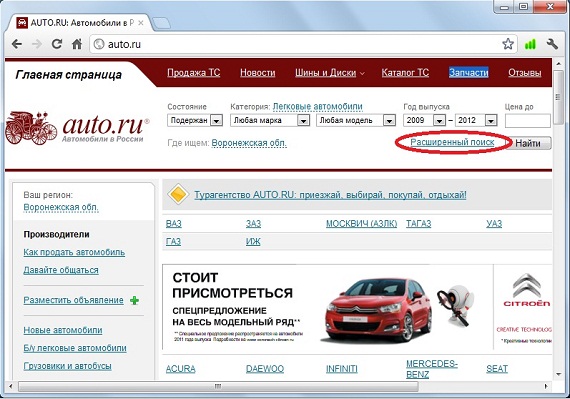The width and height of the screenshot is (570, 399).
Task: Open the Грузовики и автобусы link
Action: [x=67, y=366]
